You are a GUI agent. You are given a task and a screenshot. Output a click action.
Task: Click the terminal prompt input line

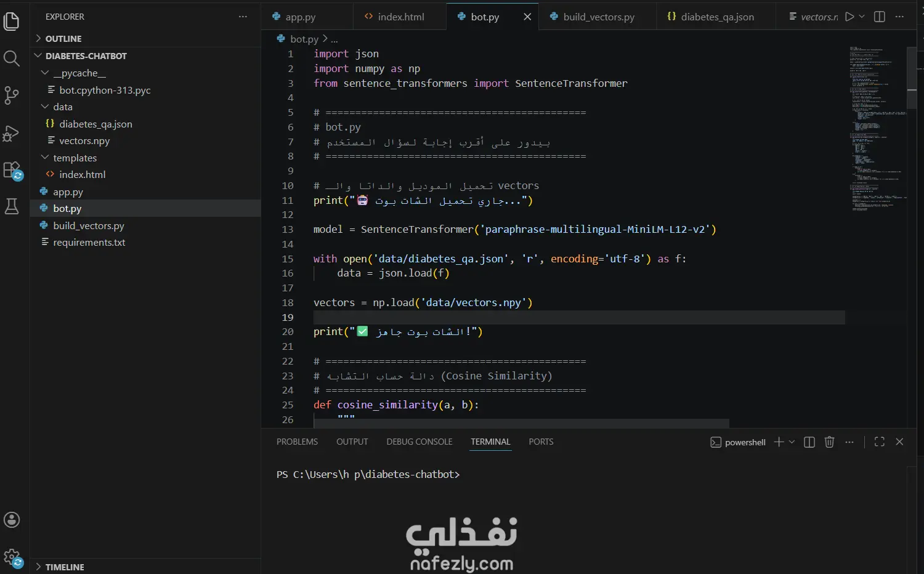point(368,474)
